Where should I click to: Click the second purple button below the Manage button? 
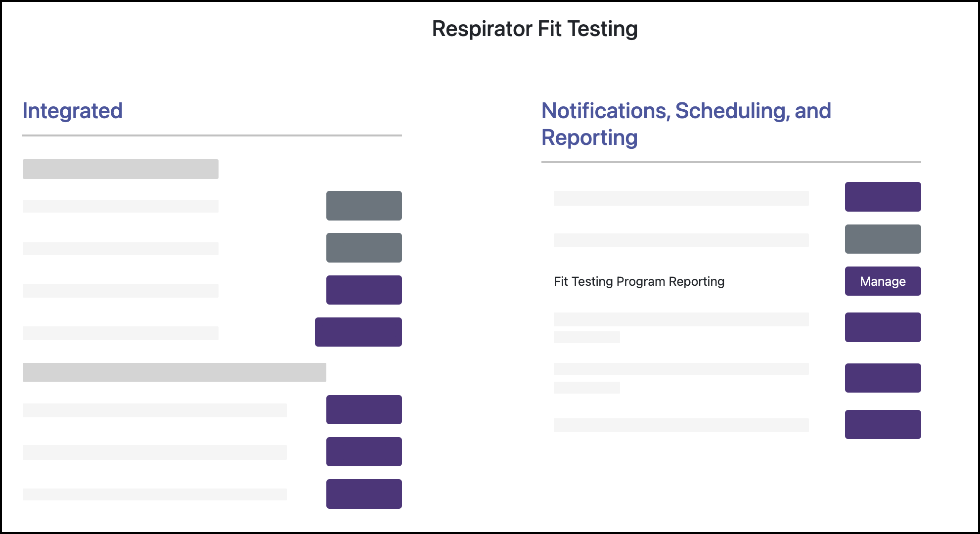[883, 378]
